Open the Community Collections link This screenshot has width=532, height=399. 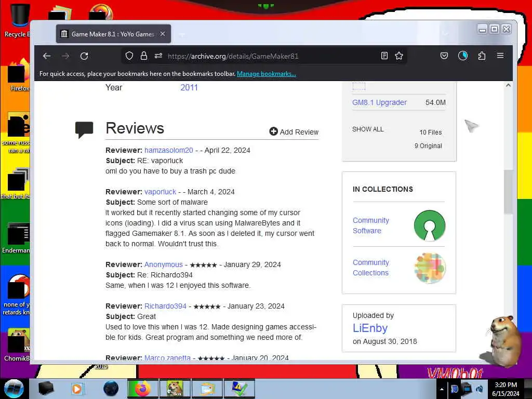tap(371, 268)
